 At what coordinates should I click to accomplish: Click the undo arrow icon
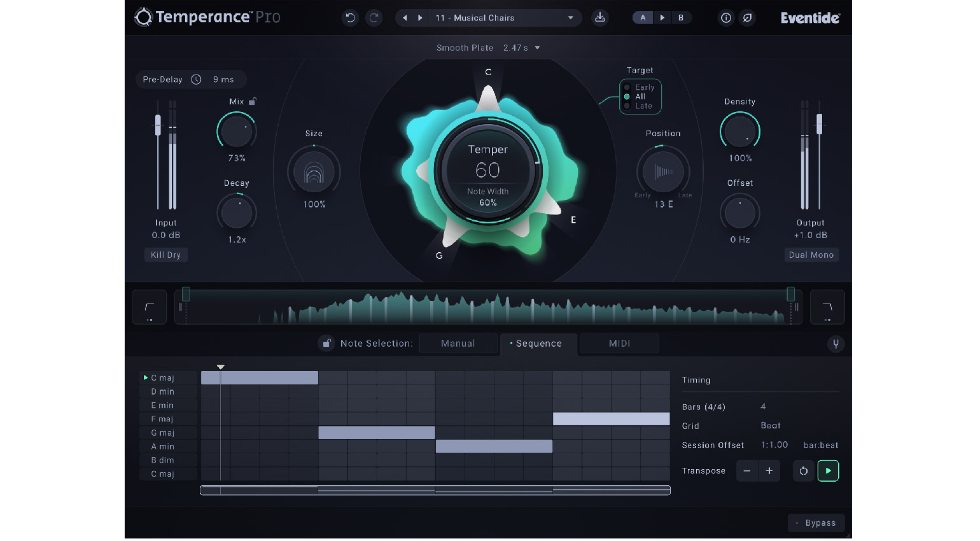pyautogui.click(x=350, y=18)
